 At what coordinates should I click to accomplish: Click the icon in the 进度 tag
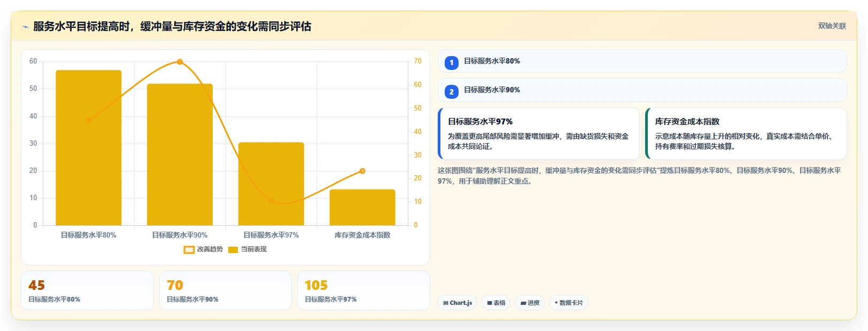coord(523,303)
